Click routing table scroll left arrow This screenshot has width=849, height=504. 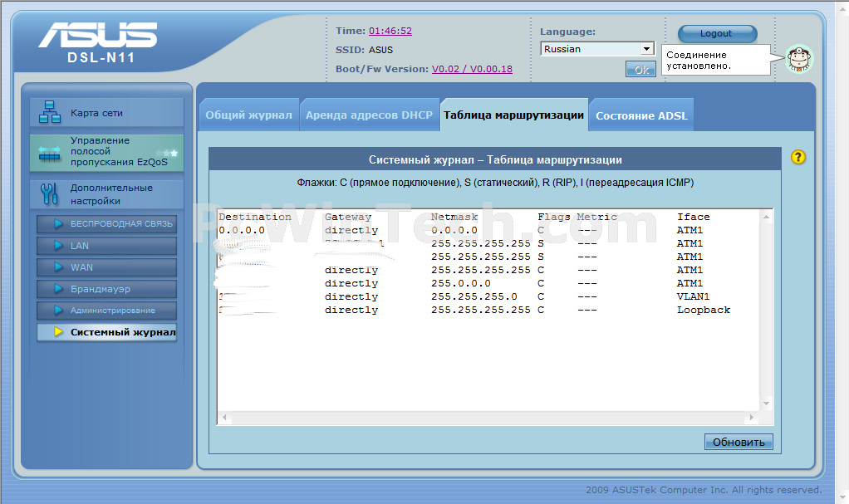click(224, 418)
